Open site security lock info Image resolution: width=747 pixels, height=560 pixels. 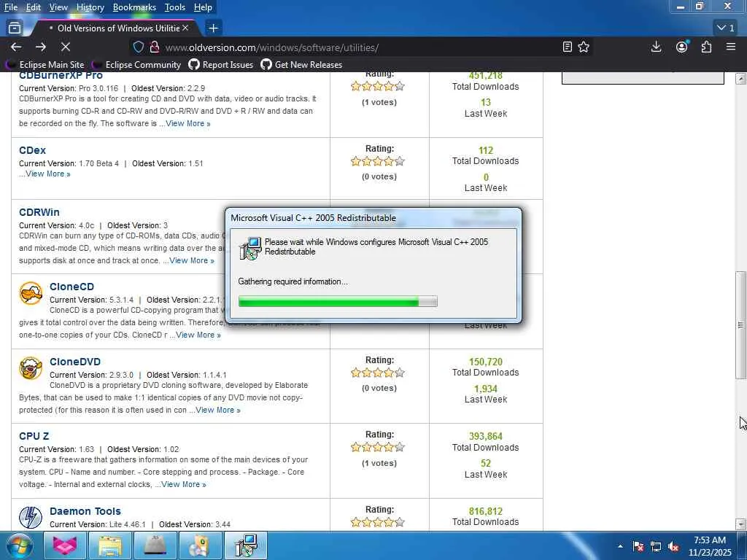click(x=155, y=47)
